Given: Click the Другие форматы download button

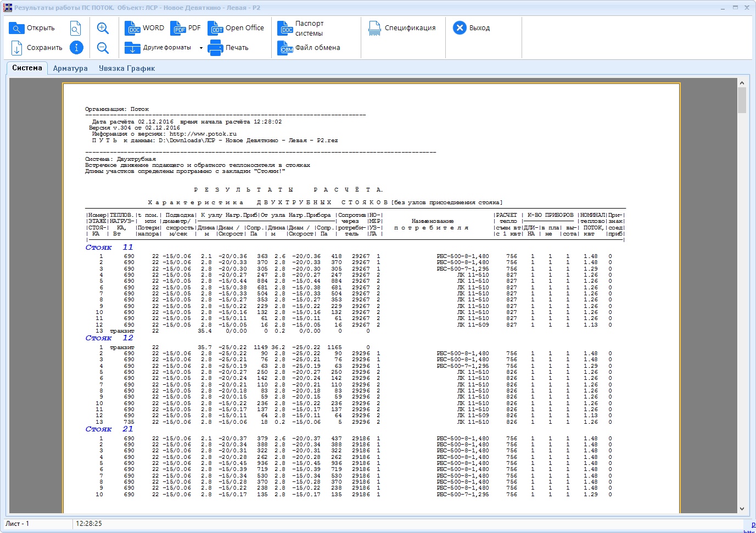Looking at the screenshot, I should click(158, 48).
